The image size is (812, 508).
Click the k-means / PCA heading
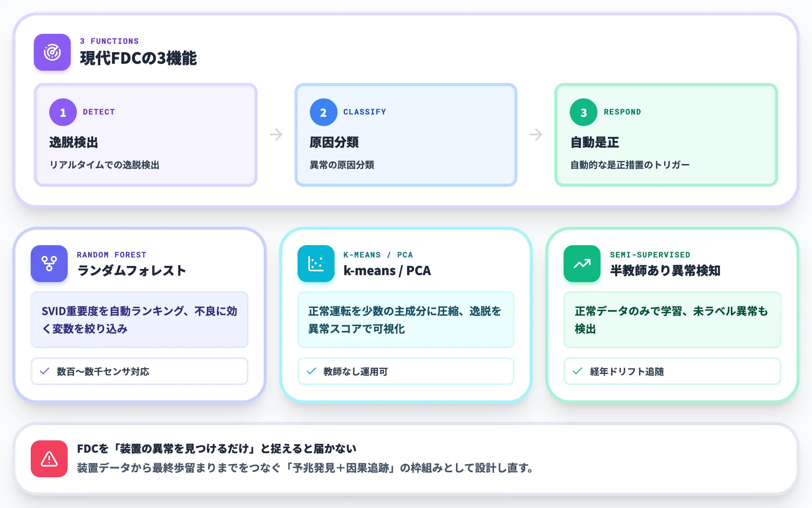tap(387, 271)
